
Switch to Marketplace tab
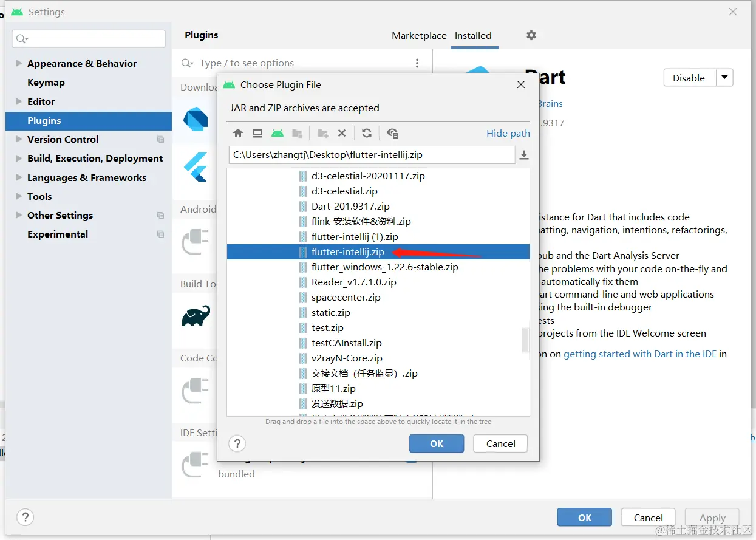[419, 35]
